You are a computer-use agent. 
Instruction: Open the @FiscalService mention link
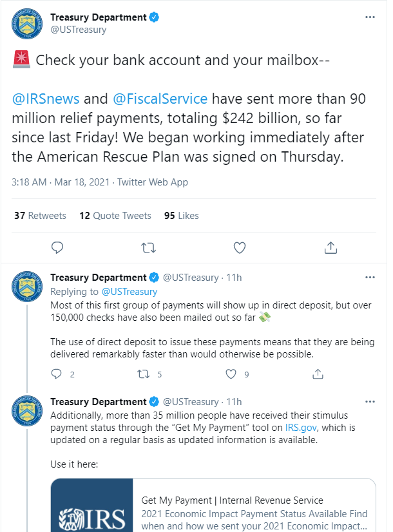[x=160, y=99]
